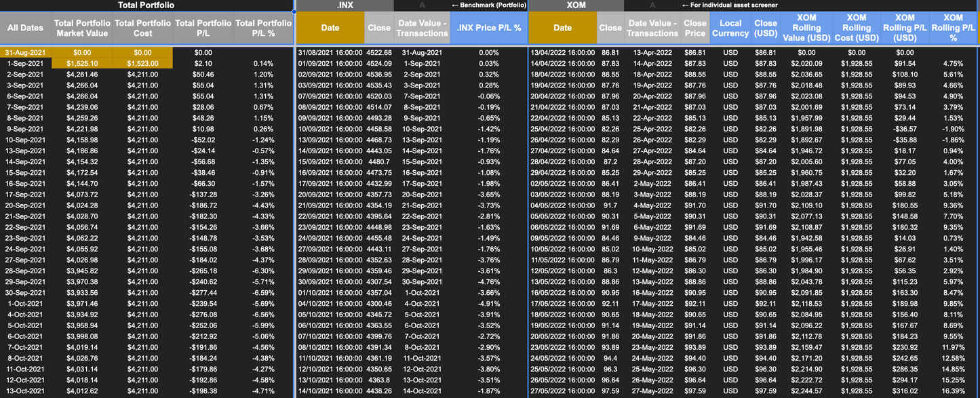Select the highlighted 31-Aug-2021 date cell

(x=24, y=52)
